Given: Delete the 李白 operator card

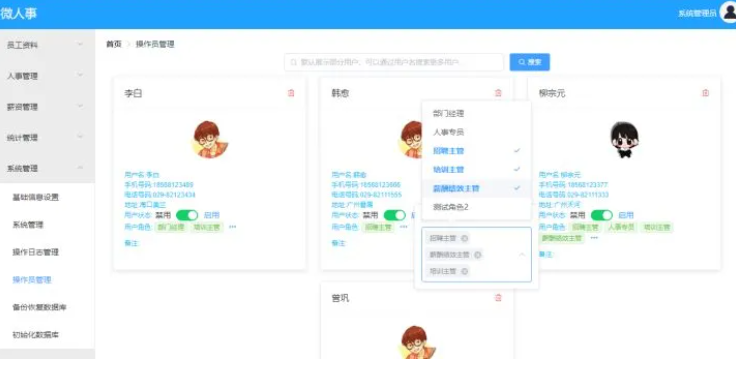Looking at the screenshot, I should (291, 93).
